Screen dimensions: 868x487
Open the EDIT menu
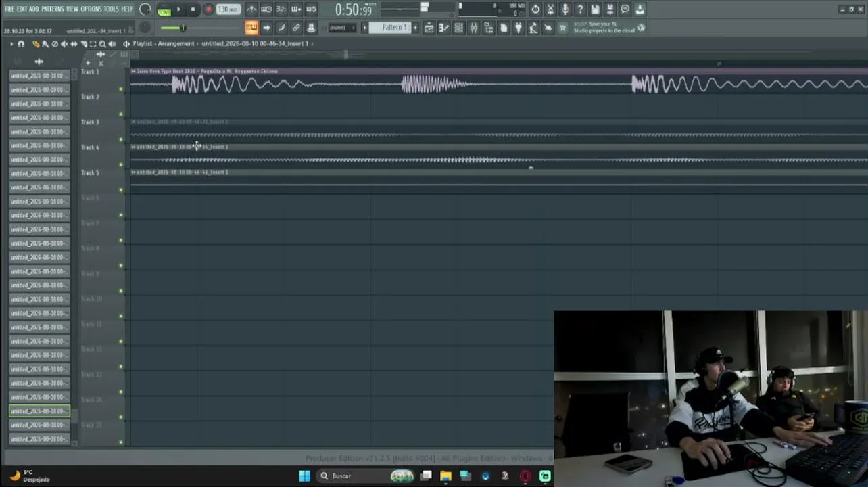pos(22,9)
